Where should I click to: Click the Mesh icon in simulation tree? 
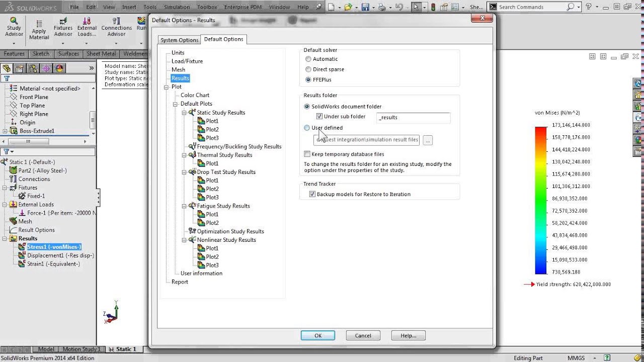14,221
